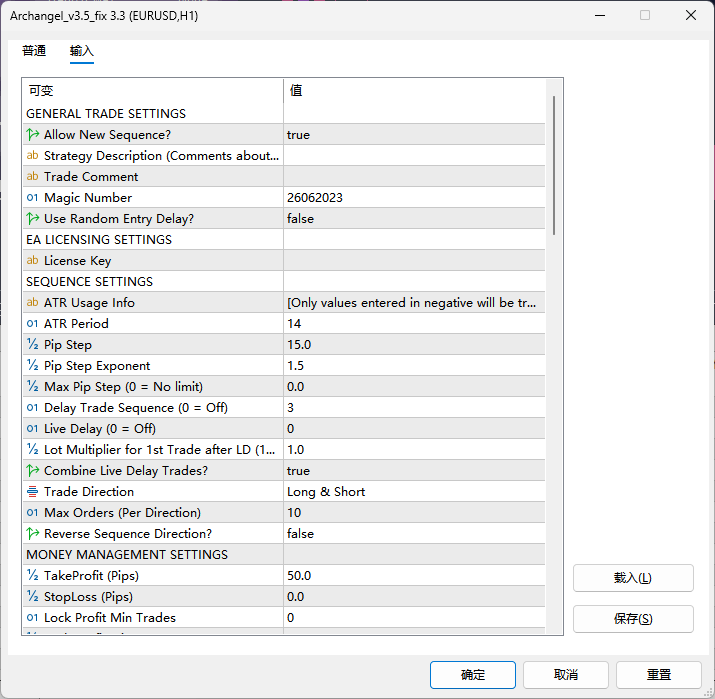The image size is (715, 699).
Task: Click the string icon beside License Key
Action: coord(32,261)
